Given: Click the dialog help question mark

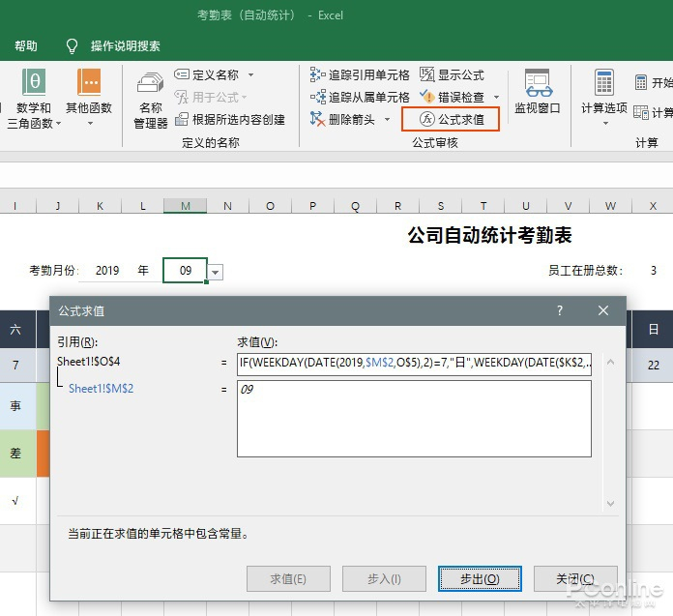Looking at the screenshot, I should coord(559,310).
